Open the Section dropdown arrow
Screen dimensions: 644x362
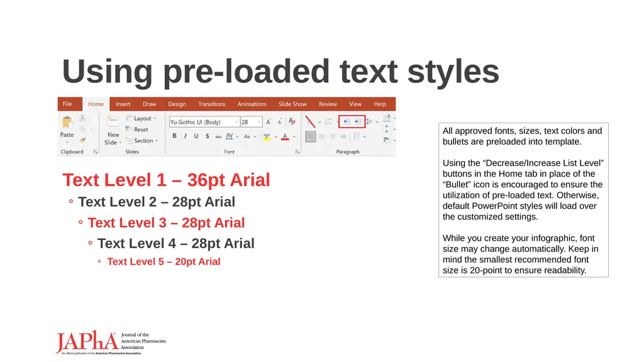pos(157,140)
